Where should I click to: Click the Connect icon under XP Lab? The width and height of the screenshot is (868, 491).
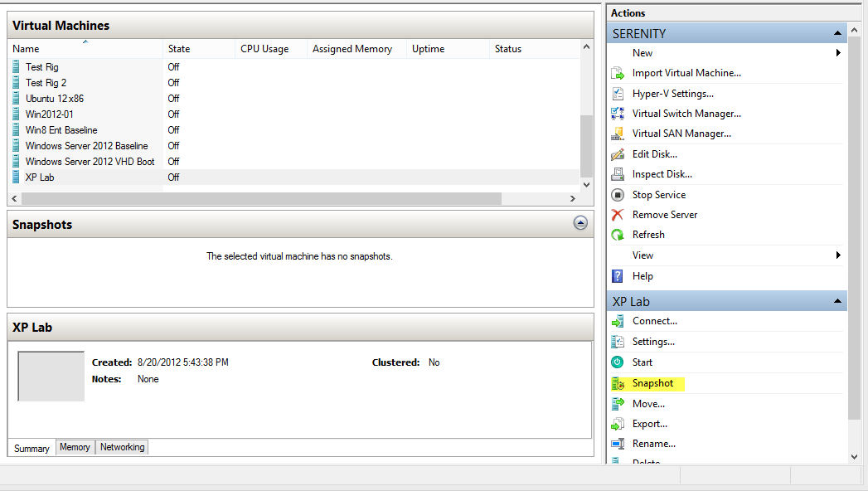(x=618, y=321)
